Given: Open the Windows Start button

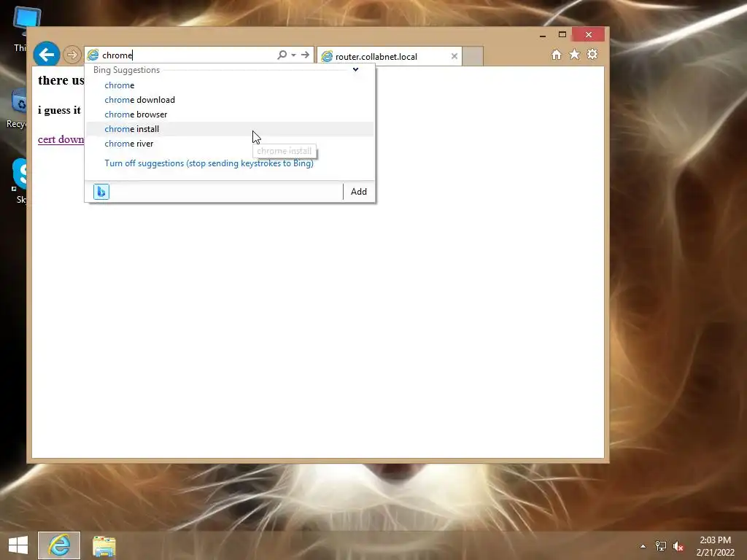Looking at the screenshot, I should coord(18,545).
